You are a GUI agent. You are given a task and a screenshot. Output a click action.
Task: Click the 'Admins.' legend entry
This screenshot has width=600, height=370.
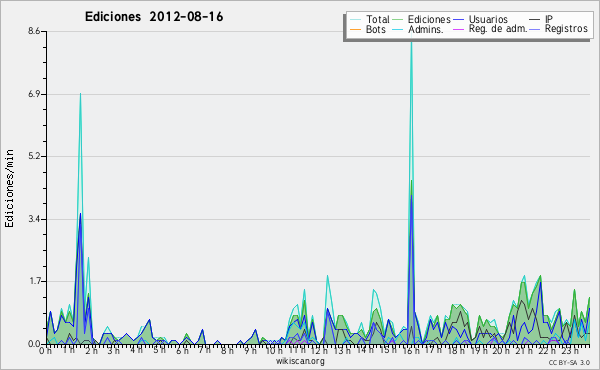coord(426,29)
